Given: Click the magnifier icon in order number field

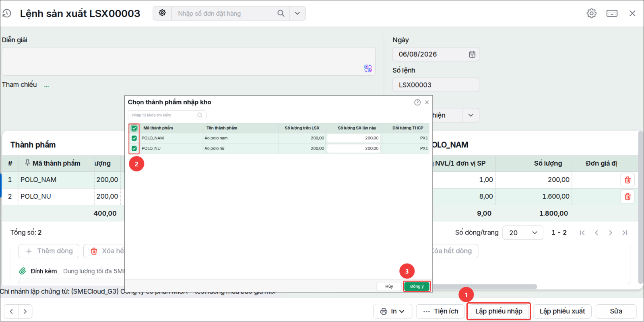Looking at the screenshot, I should point(281,13).
